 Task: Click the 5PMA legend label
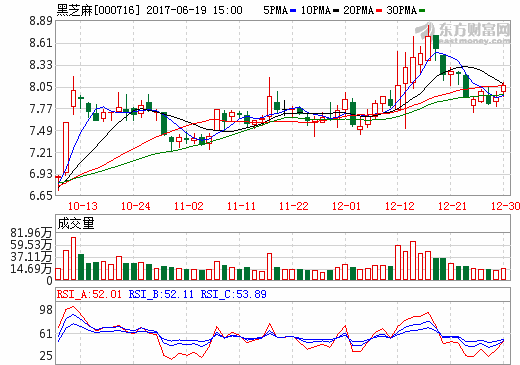[x=276, y=10]
